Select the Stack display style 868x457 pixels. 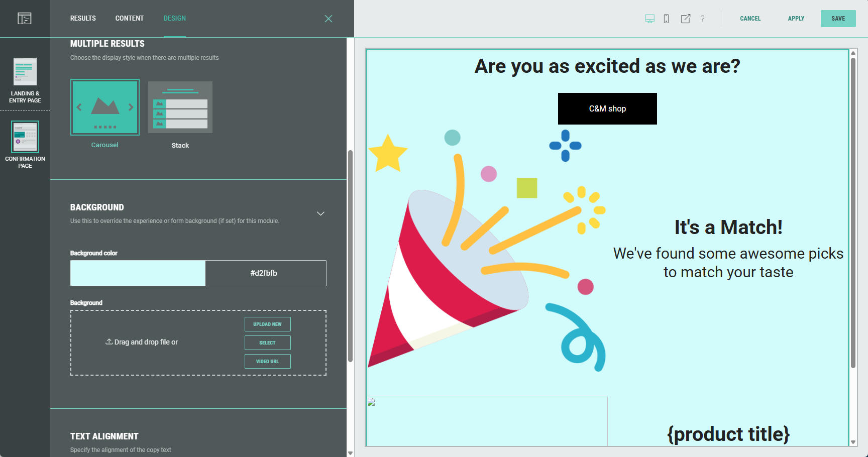pyautogui.click(x=180, y=107)
